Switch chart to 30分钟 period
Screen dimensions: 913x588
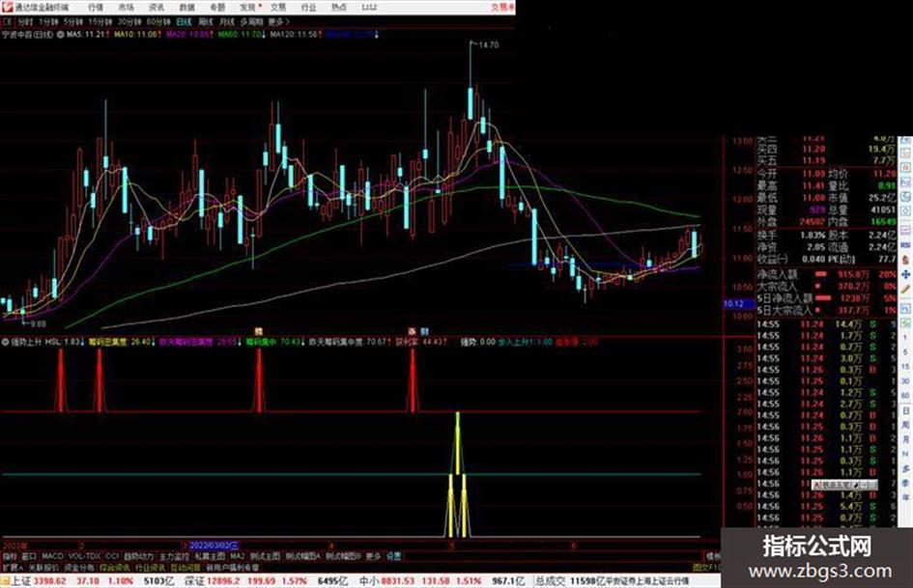pos(129,21)
